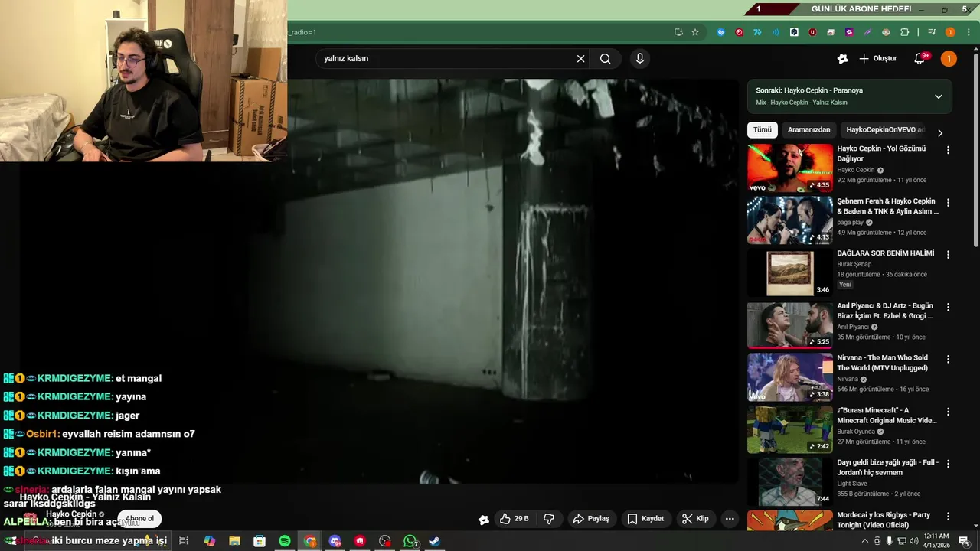Like the video (29 B thumbs up)
Viewport: 980px width, 551px height.
click(514, 519)
